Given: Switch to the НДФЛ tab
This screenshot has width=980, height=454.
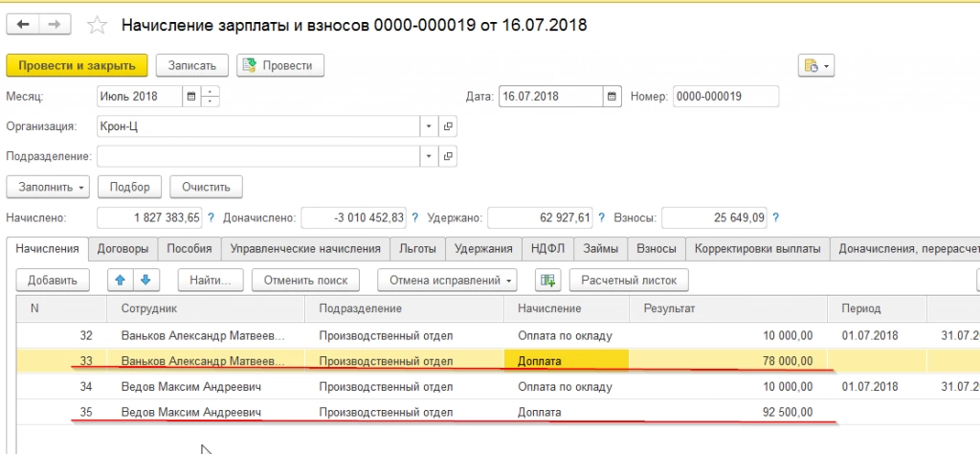Looking at the screenshot, I should click(547, 248).
